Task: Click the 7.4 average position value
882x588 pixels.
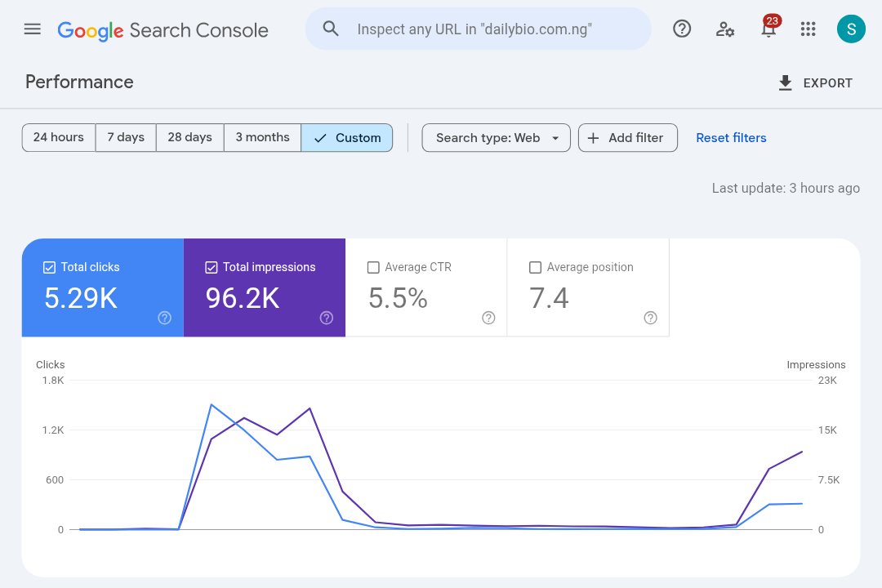Action: [549, 298]
